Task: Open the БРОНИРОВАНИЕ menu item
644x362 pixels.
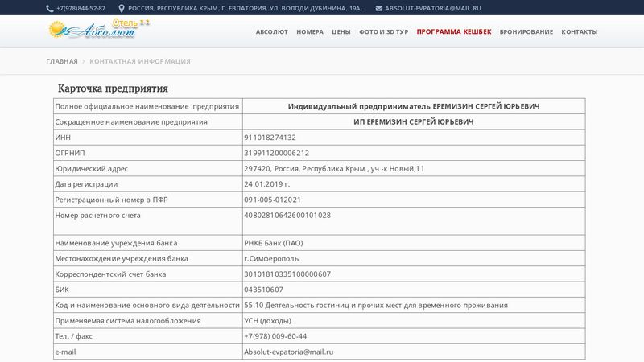Action: 526,31
